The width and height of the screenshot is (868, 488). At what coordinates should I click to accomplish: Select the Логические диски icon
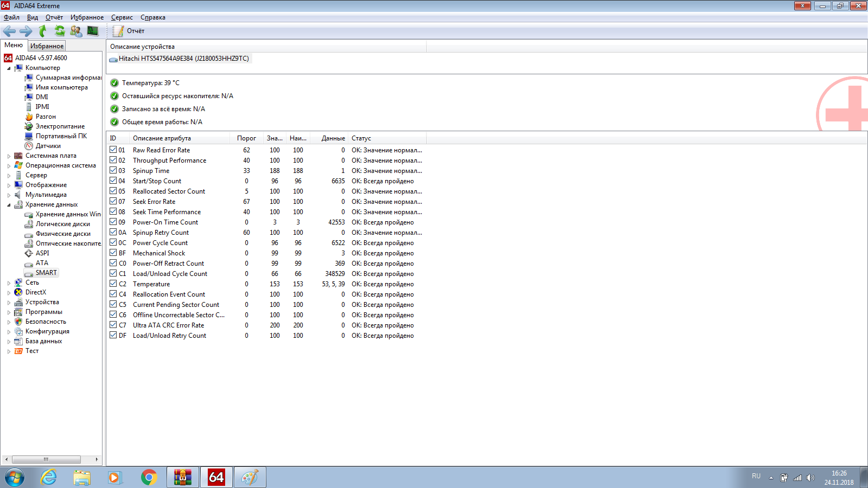click(x=29, y=224)
